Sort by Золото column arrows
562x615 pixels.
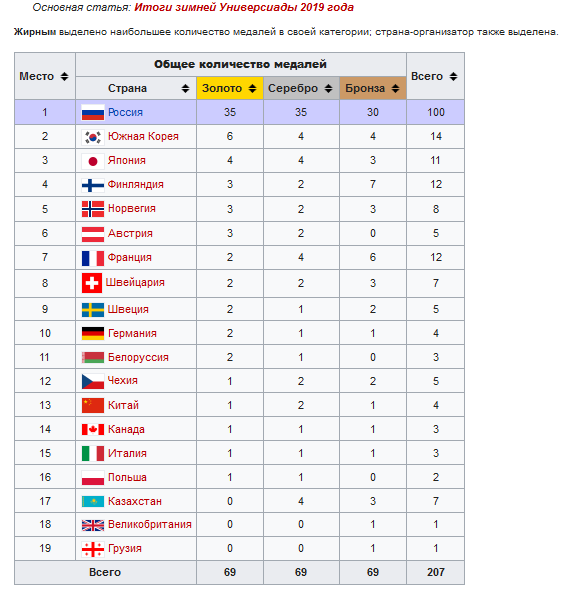[252, 88]
